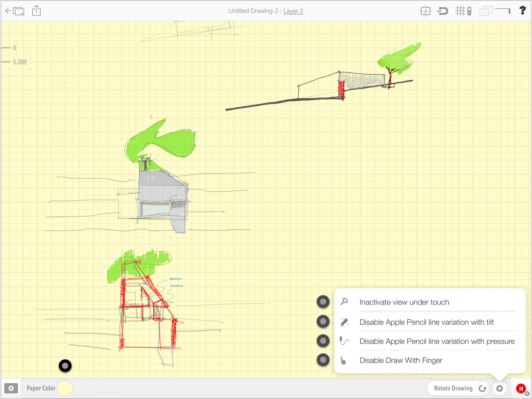Image resolution: width=532 pixels, height=399 pixels.
Task: Click the red icon in bottom-right corner
Action: point(521,389)
